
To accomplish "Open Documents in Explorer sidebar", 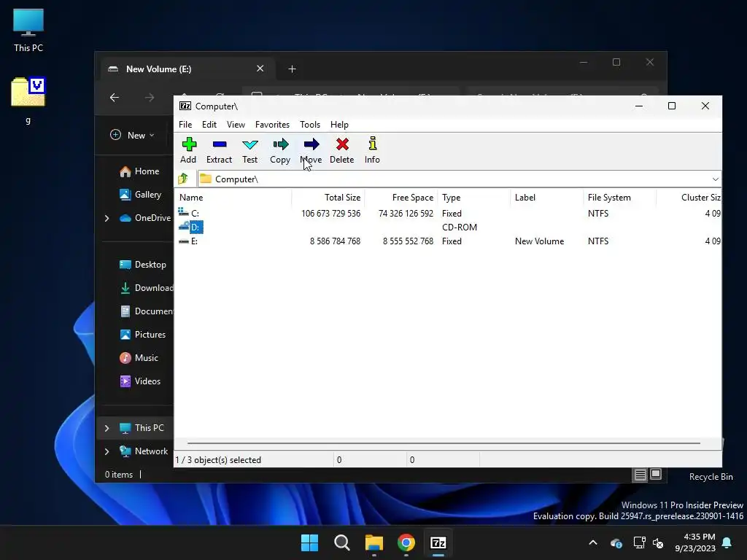I will point(146,311).
